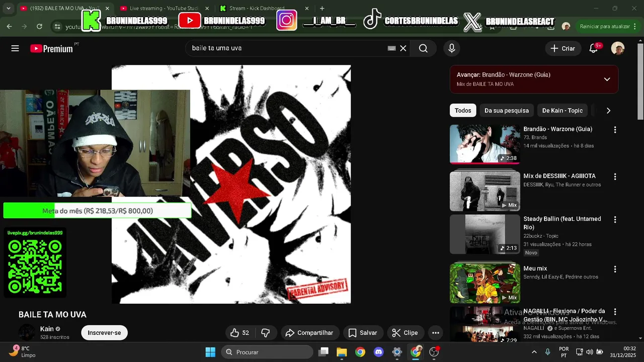This screenshot has width=644, height=362.
Task: Open options for Meu mix
Action: pos(615,269)
